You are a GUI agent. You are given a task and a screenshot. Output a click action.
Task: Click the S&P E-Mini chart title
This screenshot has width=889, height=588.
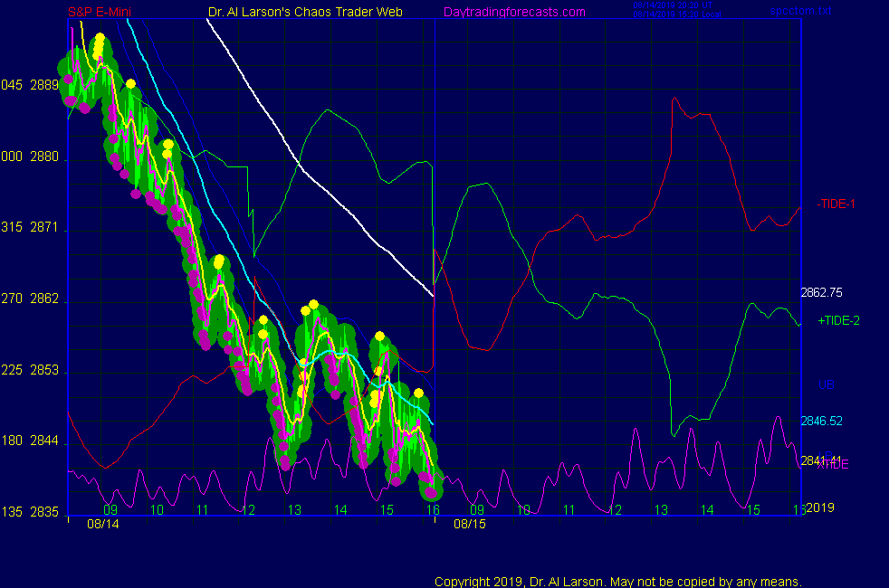point(101,12)
